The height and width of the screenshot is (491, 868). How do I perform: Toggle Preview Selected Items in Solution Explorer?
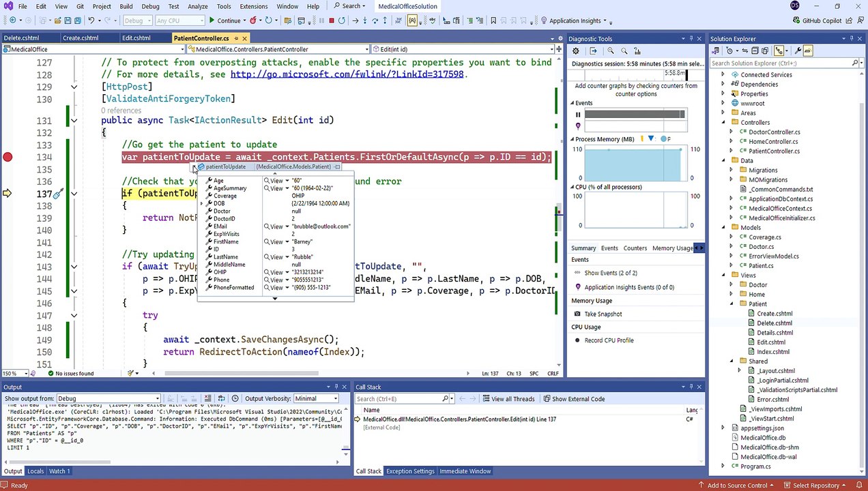coord(807,51)
